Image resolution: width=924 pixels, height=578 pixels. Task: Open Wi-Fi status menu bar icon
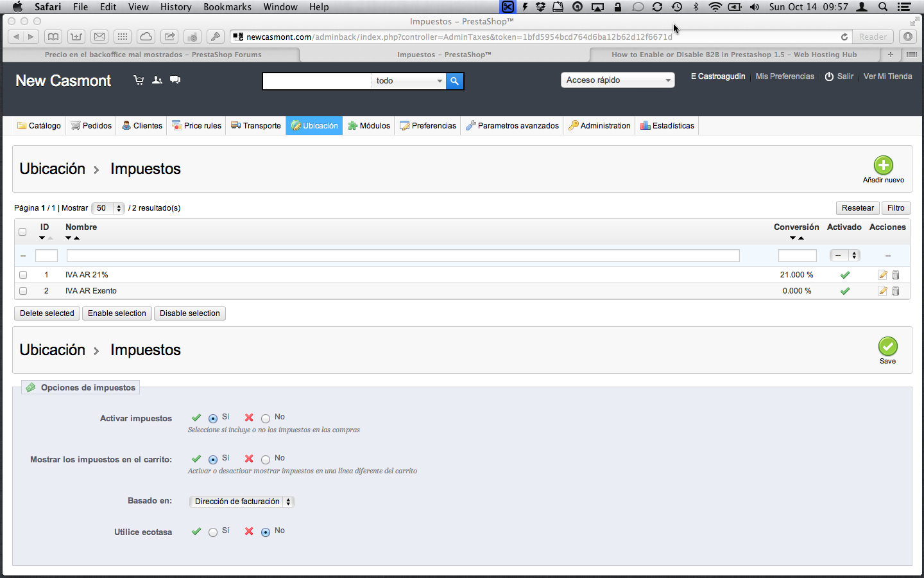pos(715,7)
